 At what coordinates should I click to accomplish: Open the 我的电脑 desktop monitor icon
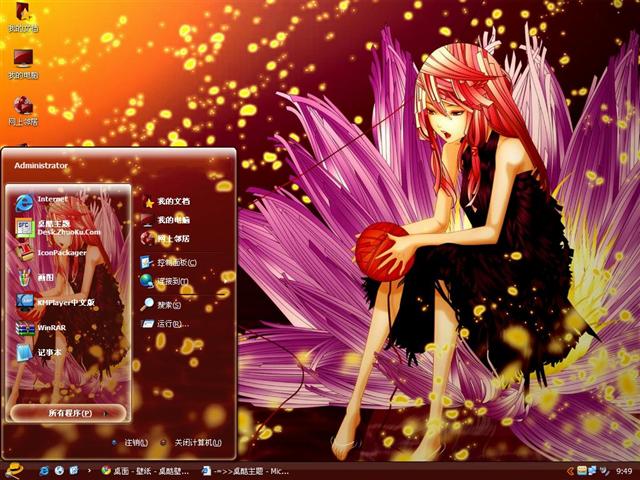pyautogui.click(x=23, y=64)
